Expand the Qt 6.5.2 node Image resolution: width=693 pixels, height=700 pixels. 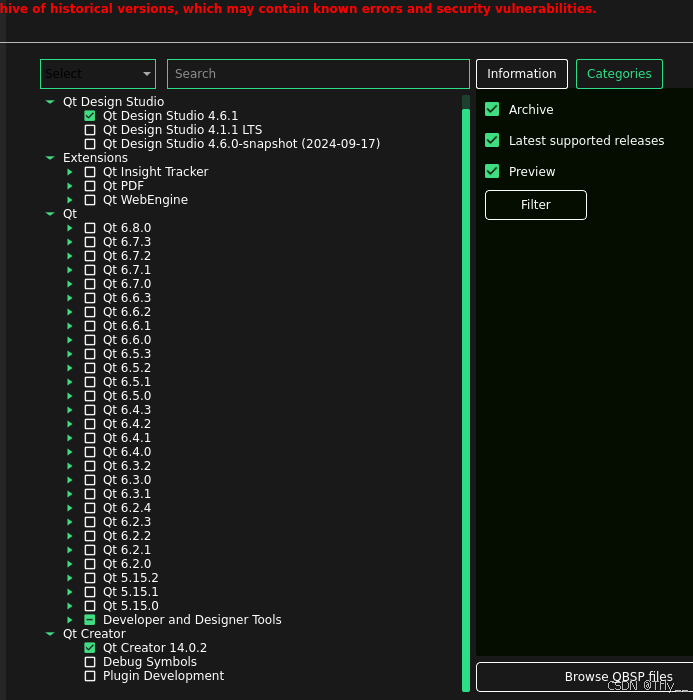tap(70, 368)
